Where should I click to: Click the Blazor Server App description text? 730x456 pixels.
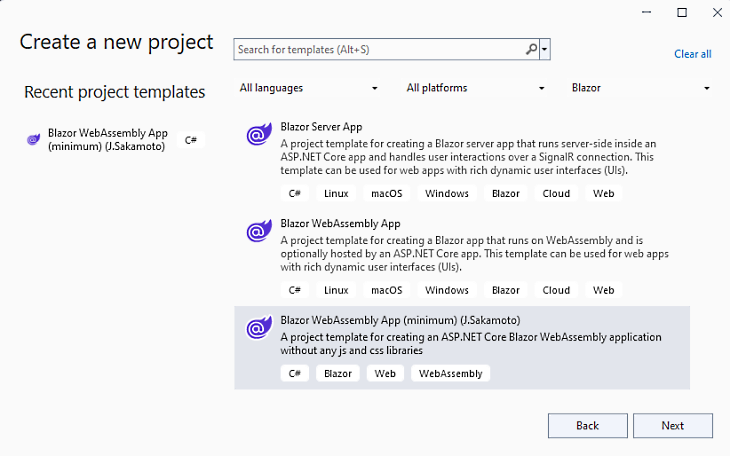click(x=468, y=157)
